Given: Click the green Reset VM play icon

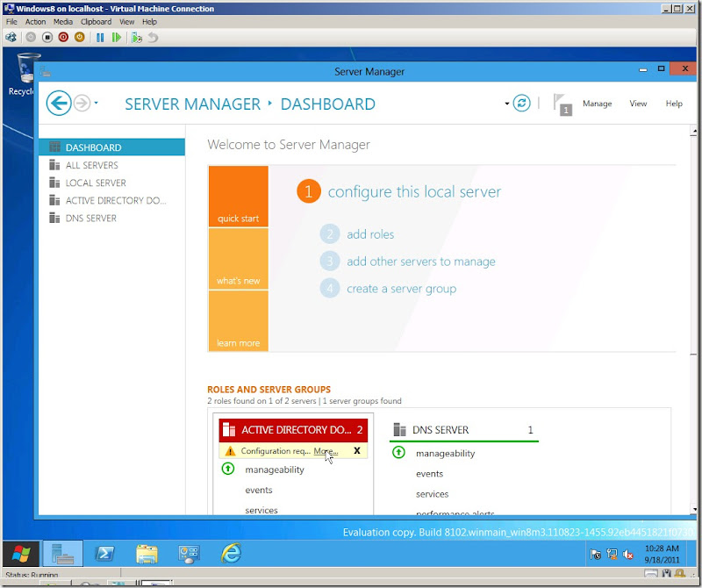Looking at the screenshot, I should [117, 37].
